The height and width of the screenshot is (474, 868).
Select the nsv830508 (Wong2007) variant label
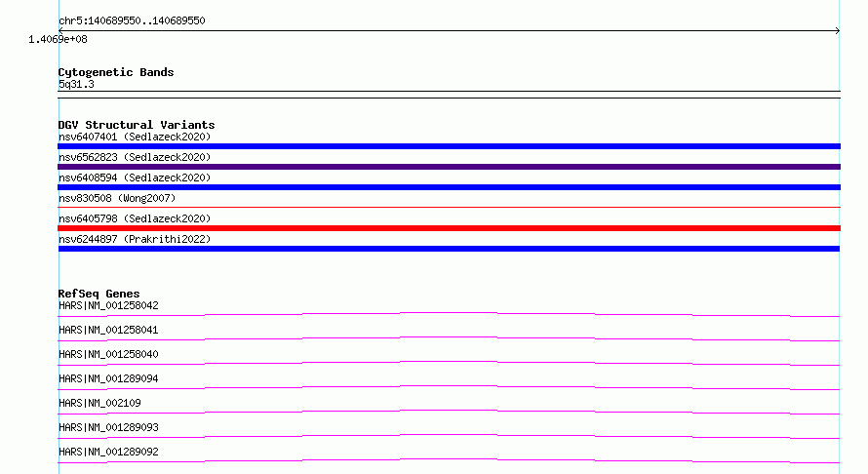click(x=117, y=198)
